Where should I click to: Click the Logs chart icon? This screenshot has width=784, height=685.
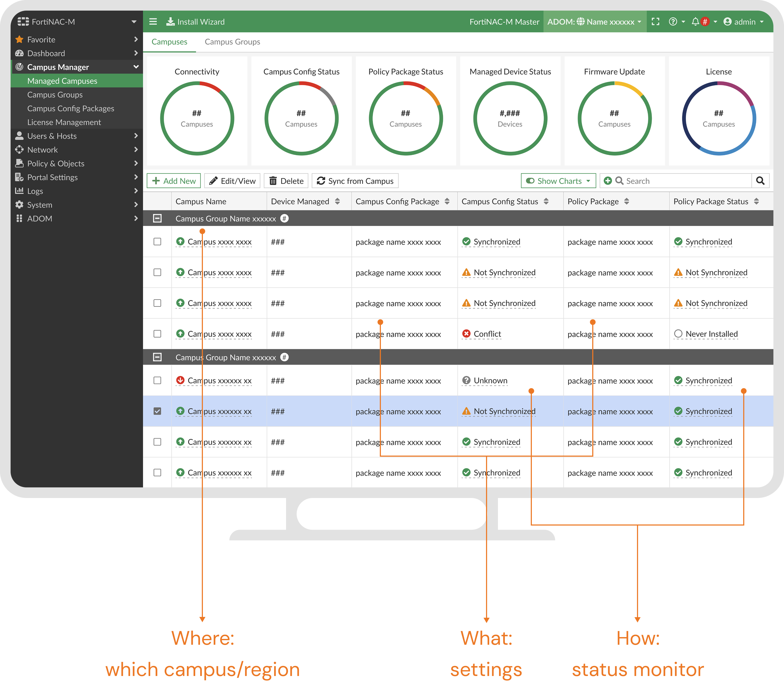click(20, 191)
